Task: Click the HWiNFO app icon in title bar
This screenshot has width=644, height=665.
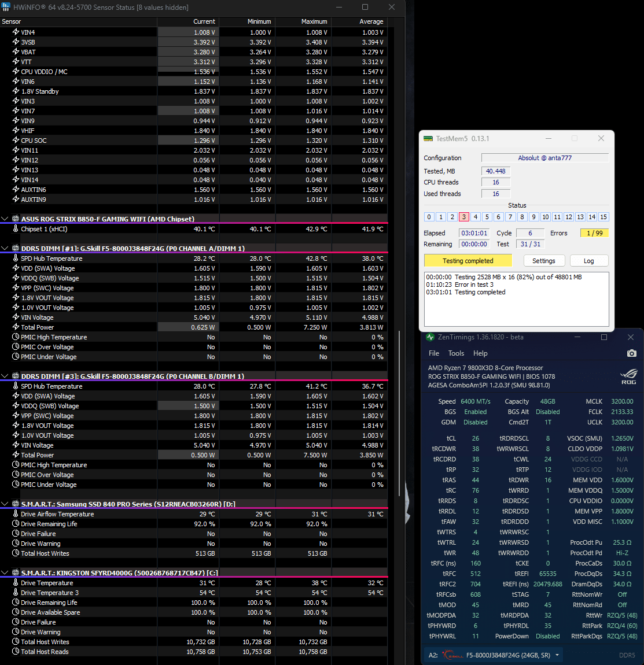Action: click(6, 7)
